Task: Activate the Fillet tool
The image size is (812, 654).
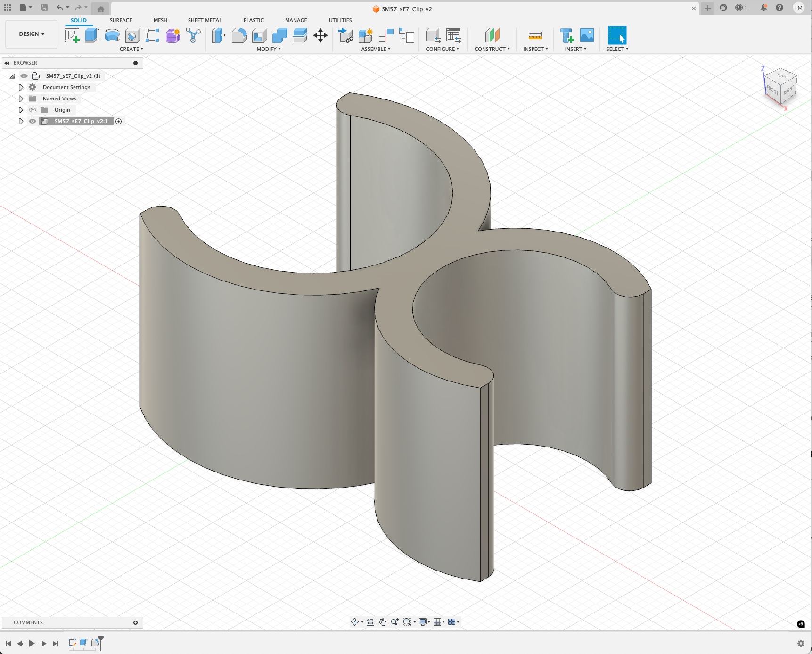Action: point(239,35)
